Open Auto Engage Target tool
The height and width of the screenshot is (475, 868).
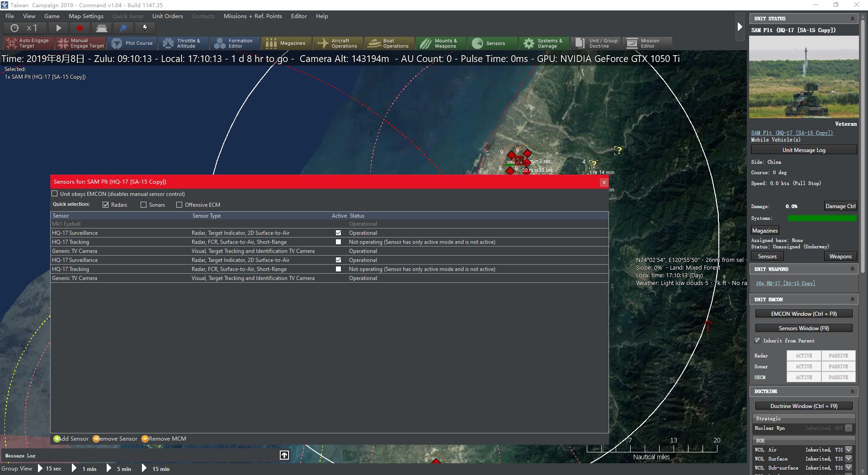(28, 43)
